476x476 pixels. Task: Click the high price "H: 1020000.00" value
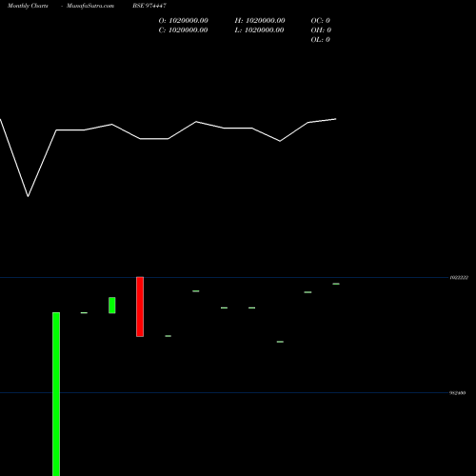coord(260,21)
